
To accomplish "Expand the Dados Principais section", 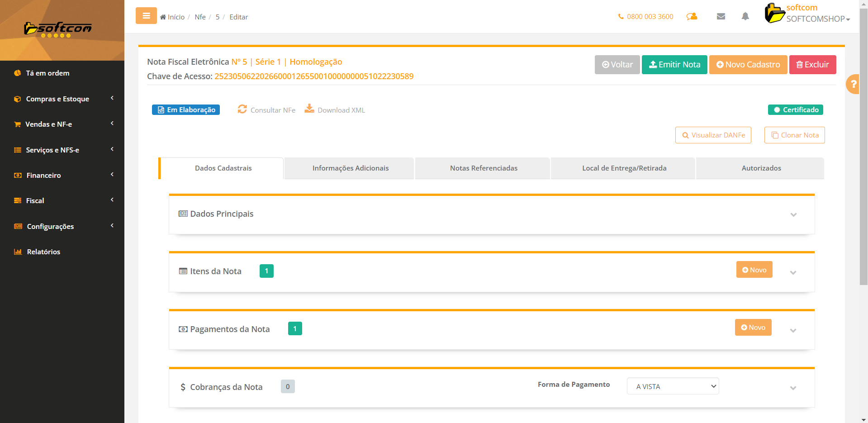I will point(793,214).
